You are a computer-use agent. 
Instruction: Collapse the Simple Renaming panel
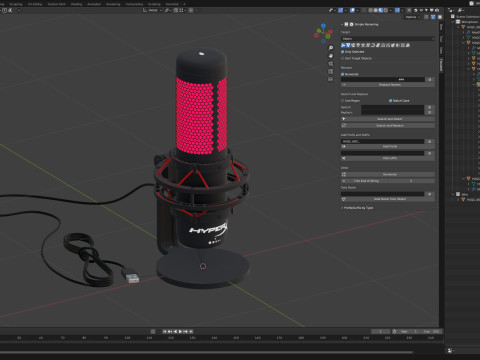tap(342, 24)
